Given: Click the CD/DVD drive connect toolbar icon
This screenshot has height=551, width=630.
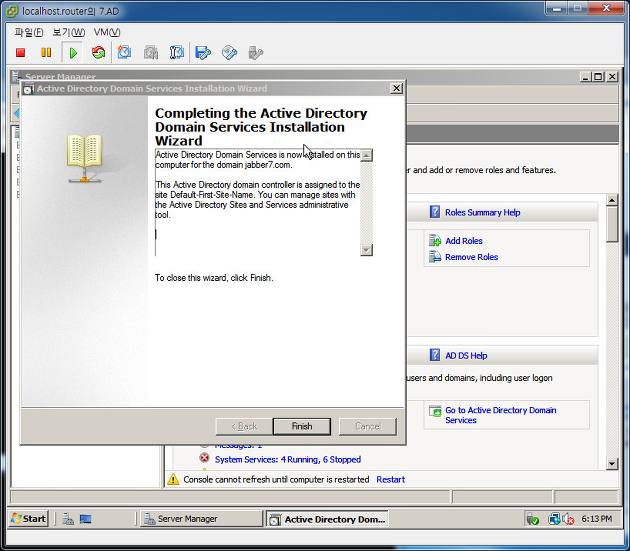Looking at the screenshot, I should pyautogui.click(x=229, y=53).
